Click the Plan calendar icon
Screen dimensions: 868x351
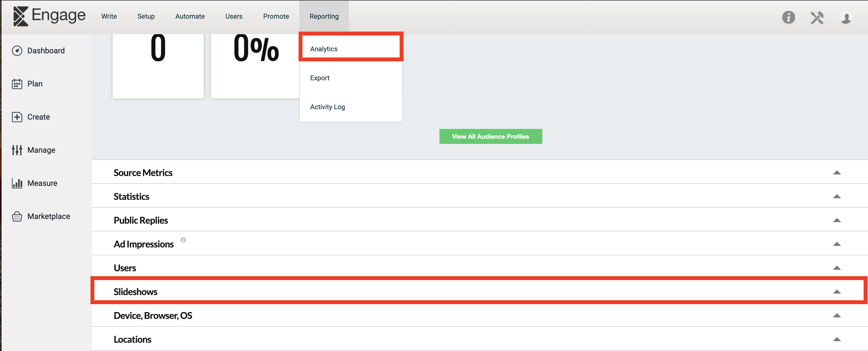(x=17, y=84)
